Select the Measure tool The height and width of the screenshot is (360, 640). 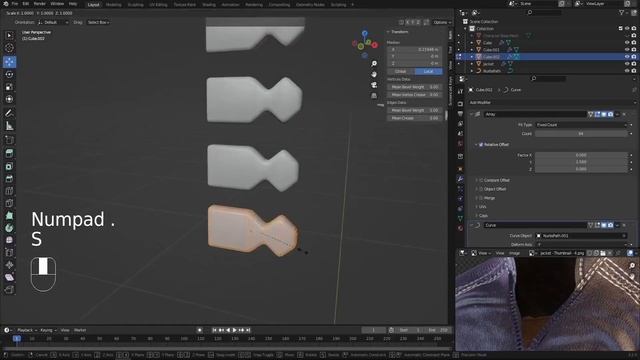click(9, 126)
